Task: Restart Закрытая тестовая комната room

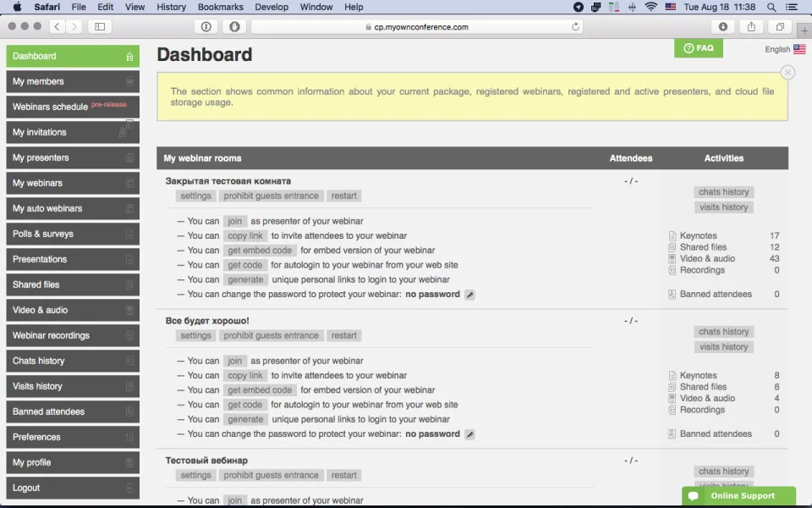Action: (344, 196)
